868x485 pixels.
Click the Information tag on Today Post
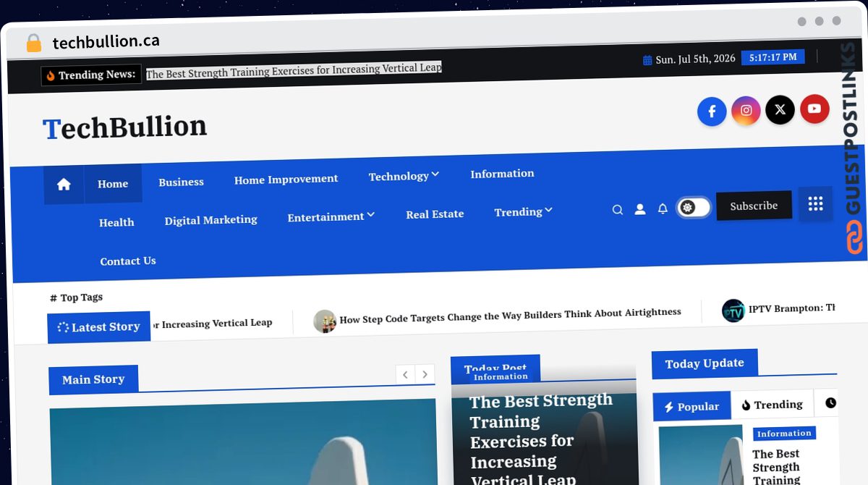click(x=501, y=376)
